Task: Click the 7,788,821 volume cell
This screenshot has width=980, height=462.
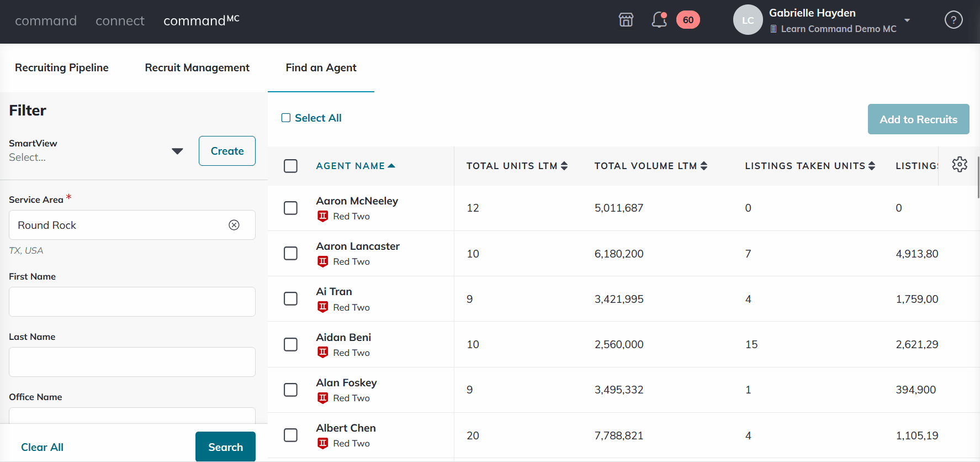Action: point(619,435)
